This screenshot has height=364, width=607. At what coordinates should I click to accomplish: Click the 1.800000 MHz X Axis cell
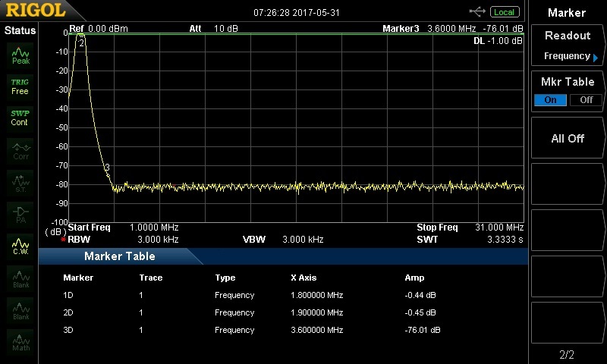point(316,295)
